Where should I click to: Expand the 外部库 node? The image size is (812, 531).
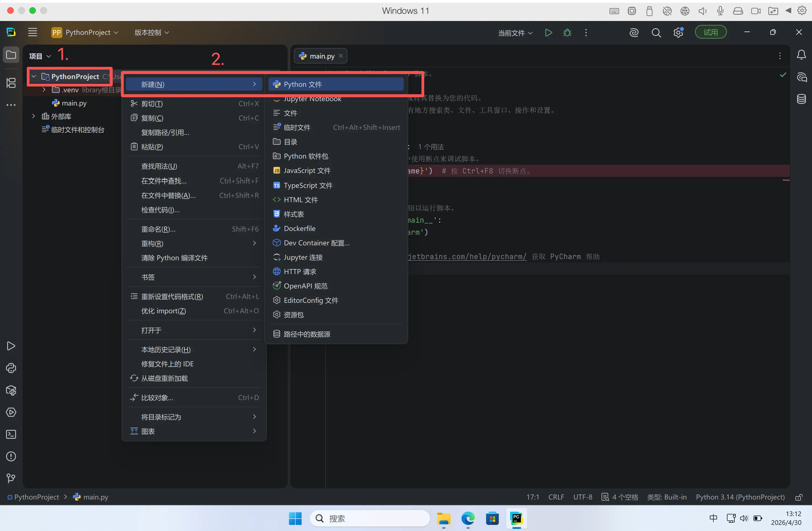tap(33, 116)
